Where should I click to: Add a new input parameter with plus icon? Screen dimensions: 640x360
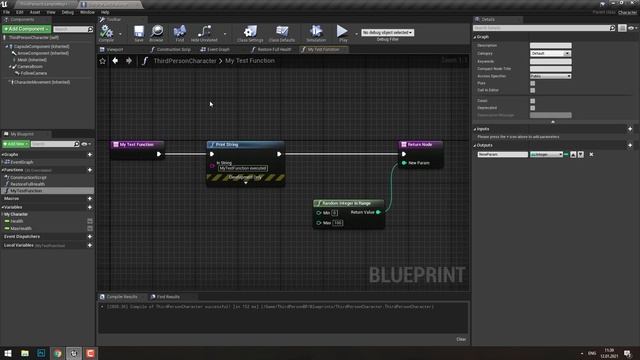tap(630, 129)
